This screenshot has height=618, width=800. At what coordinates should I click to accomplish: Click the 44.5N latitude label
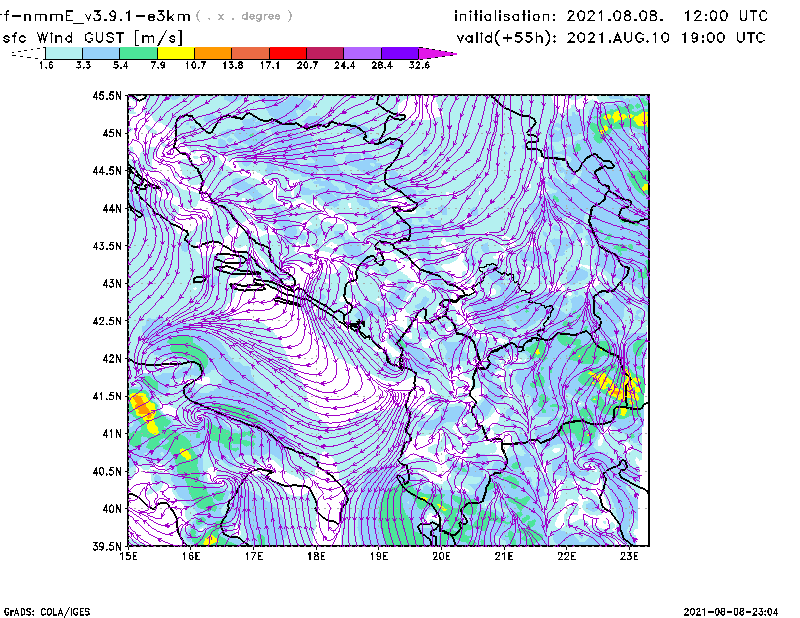click(108, 171)
